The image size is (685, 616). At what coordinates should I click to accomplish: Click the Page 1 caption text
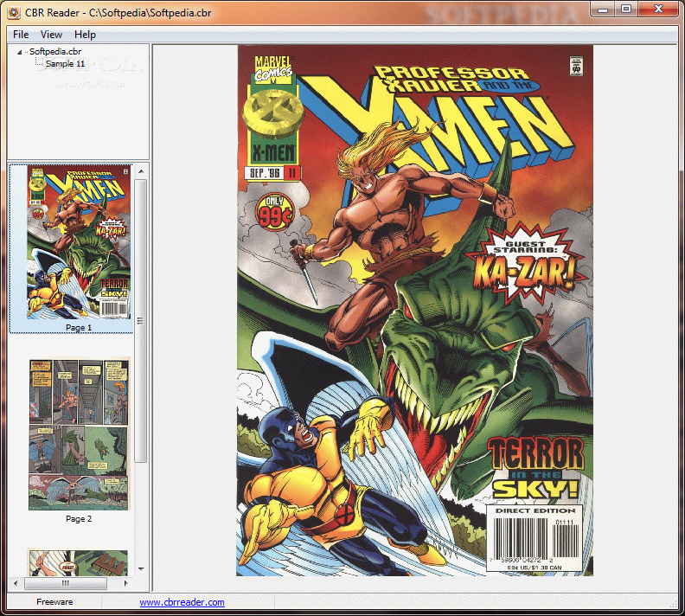[x=79, y=327]
